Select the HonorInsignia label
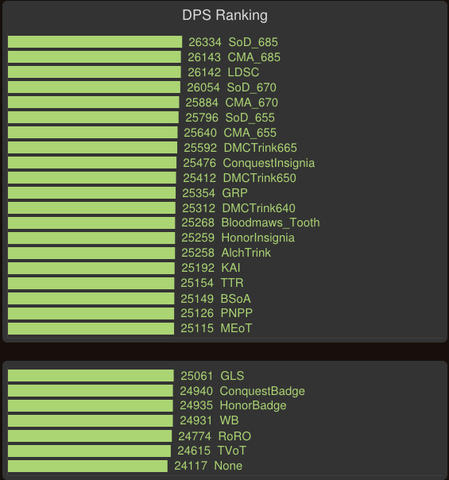 click(x=258, y=238)
